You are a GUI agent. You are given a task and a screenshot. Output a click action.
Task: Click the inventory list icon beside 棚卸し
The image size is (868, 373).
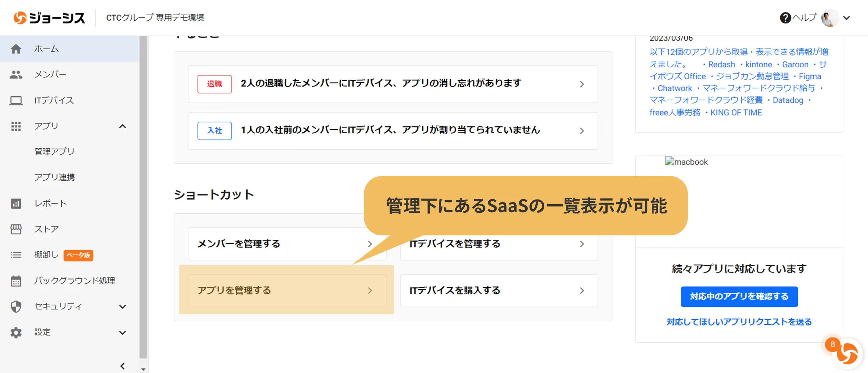click(x=16, y=255)
